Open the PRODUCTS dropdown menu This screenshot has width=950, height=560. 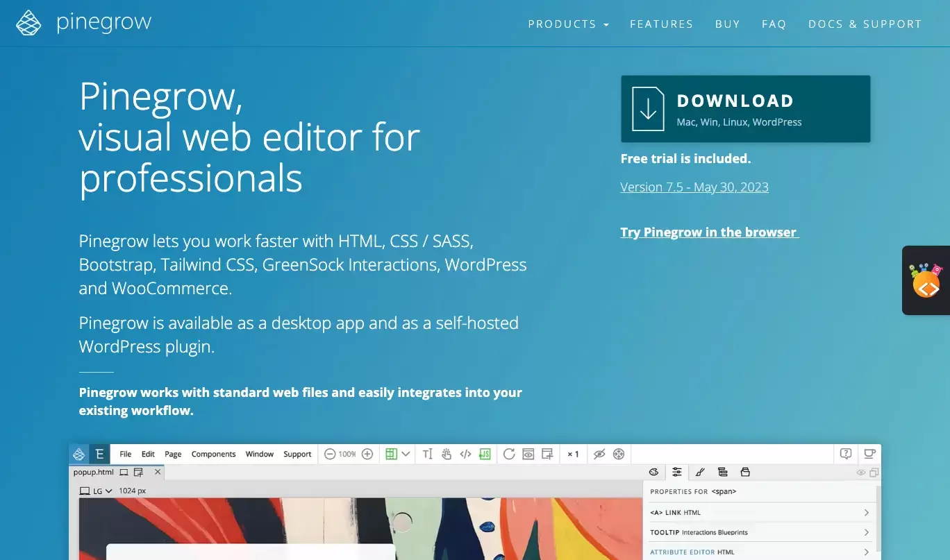pos(568,24)
